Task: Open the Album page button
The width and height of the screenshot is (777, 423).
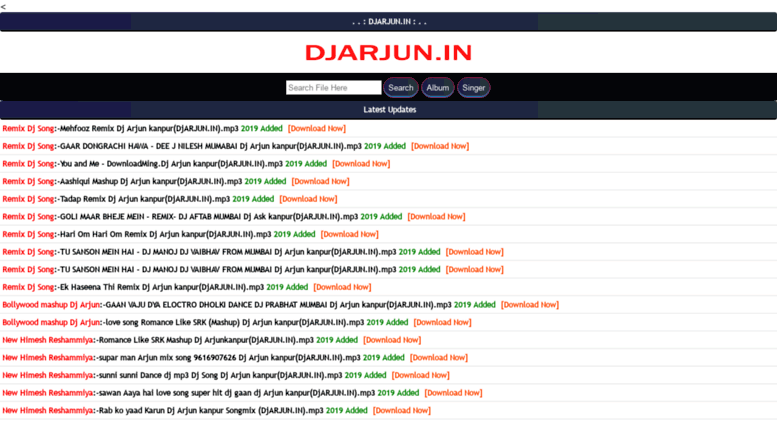Action: [437, 88]
